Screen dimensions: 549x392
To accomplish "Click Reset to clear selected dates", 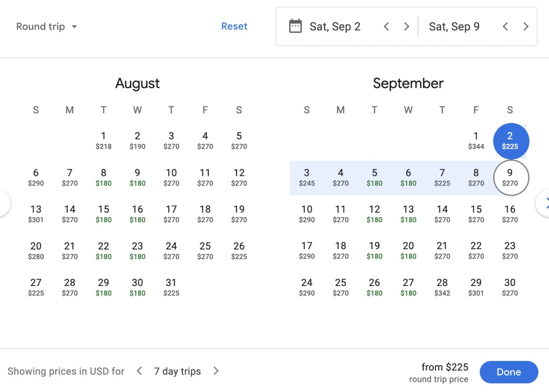I will pos(234,26).
